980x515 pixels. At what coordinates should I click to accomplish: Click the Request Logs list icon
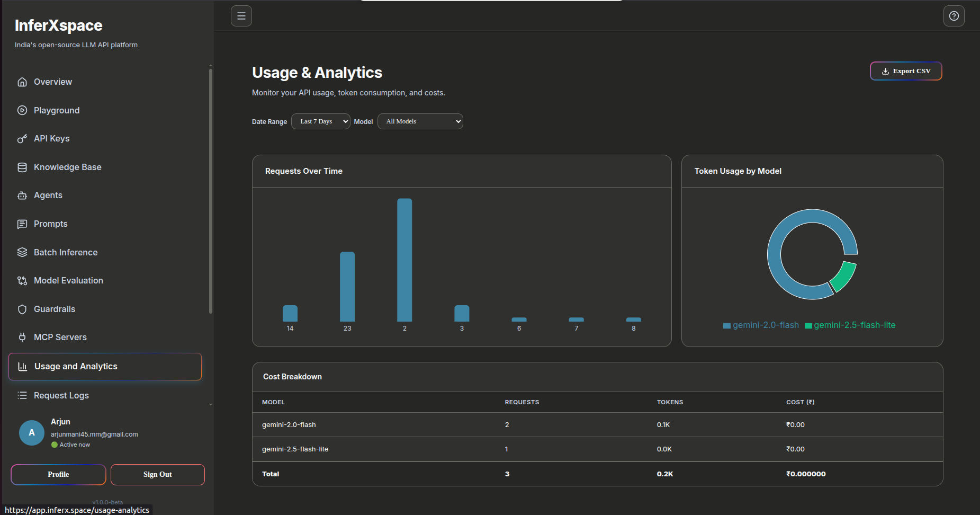click(x=22, y=395)
